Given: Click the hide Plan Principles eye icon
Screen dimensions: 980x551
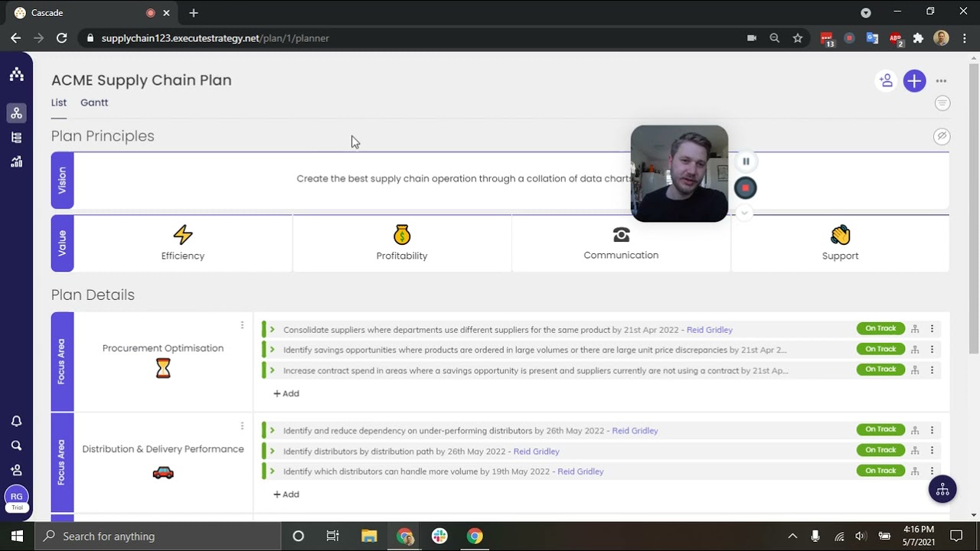Looking at the screenshot, I should pyautogui.click(x=942, y=136).
